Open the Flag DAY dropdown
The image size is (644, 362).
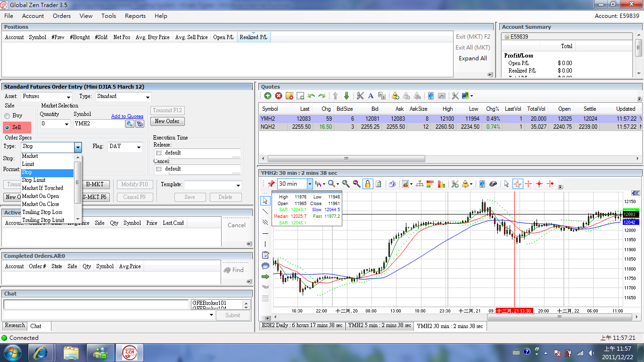tap(139, 147)
